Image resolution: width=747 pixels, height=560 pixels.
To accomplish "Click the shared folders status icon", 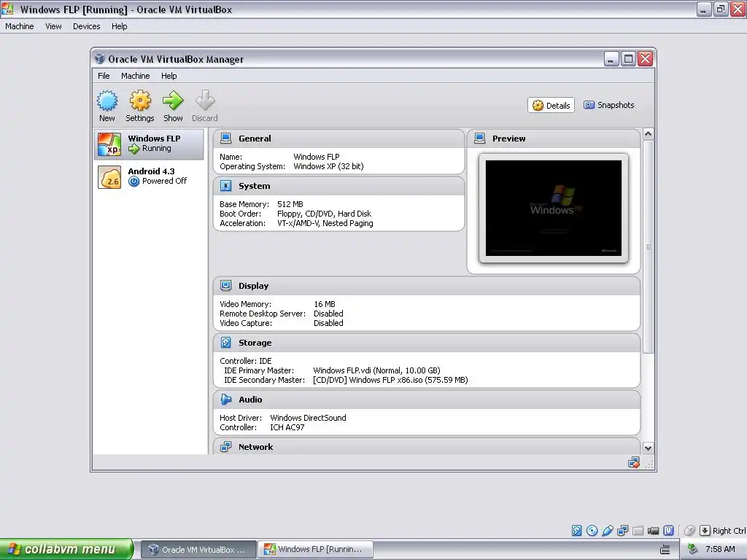I will [x=638, y=531].
